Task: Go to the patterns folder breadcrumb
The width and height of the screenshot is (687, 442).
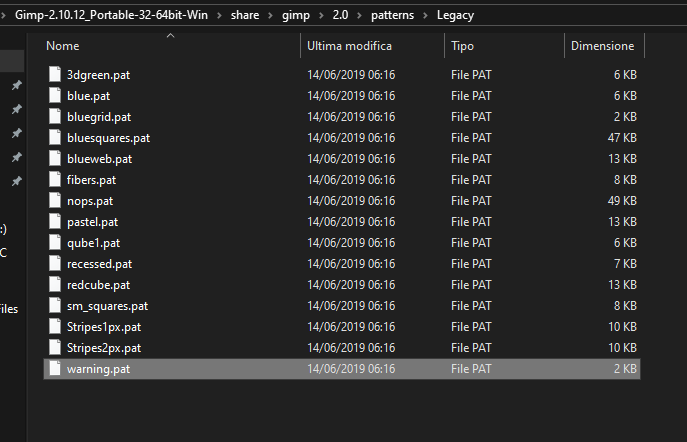Action: click(393, 15)
